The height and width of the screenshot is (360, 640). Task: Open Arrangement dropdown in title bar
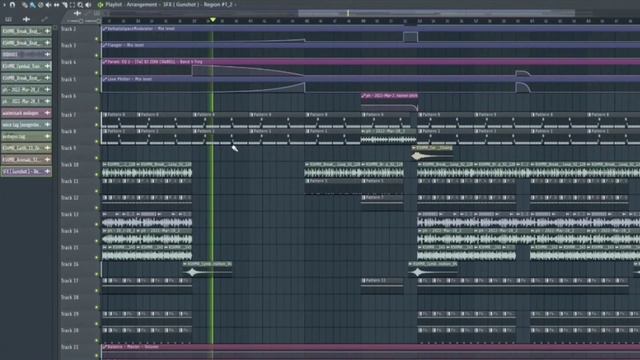click(x=142, y=5)
